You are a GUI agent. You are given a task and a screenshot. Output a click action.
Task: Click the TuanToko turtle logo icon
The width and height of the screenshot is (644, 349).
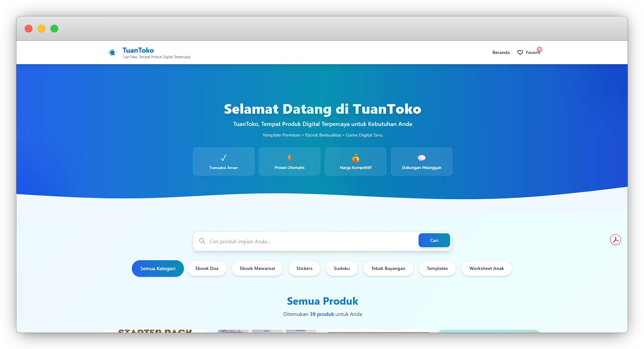[x=112, y=52]
